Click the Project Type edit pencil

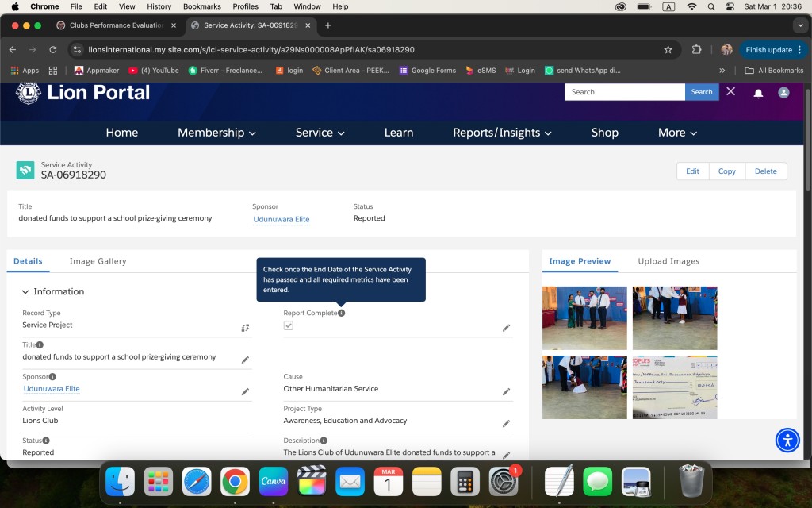point(506,424)
